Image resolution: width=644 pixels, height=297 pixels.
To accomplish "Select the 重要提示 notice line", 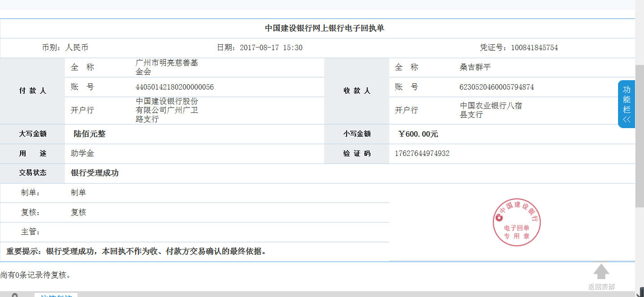I will (137, 251).
